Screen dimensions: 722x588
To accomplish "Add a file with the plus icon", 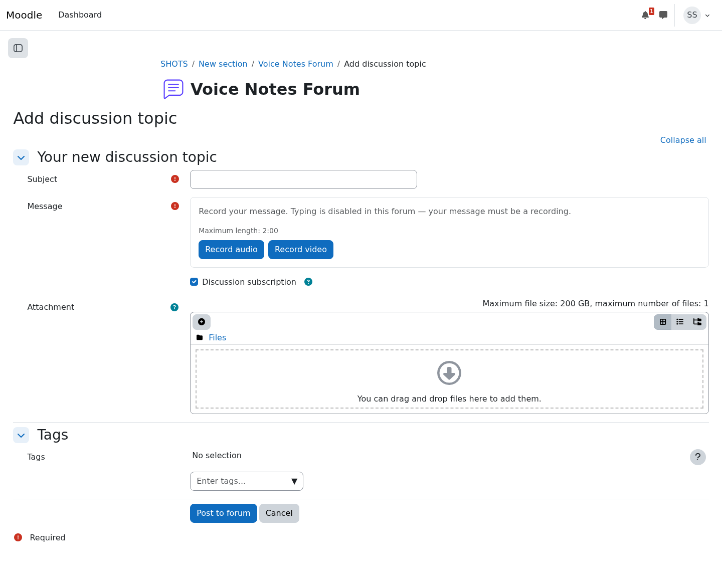I will (202, 322).
